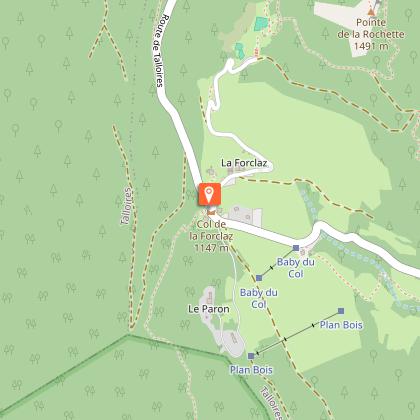Click the Plan Bois label below the lower station
The width and height of the screenshot is (420, 420).
251,370
